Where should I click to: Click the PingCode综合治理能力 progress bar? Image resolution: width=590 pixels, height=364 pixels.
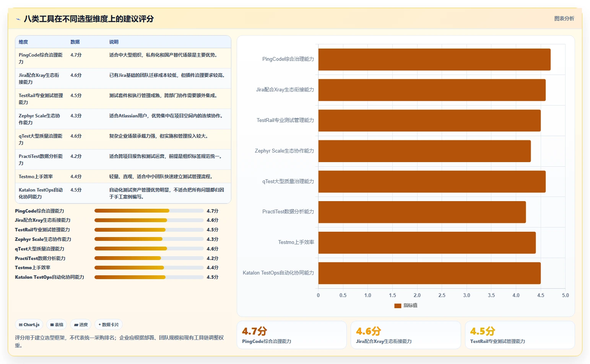[x=149, y=211]
